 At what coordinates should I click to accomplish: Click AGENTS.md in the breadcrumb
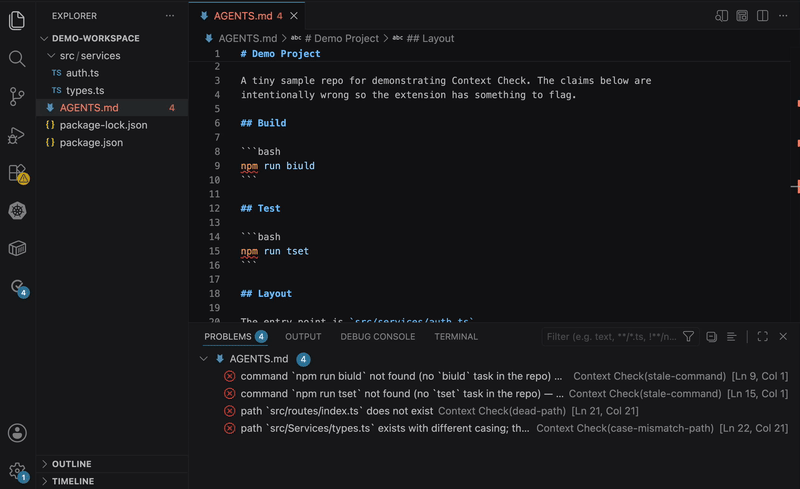[x=247, y=38]
